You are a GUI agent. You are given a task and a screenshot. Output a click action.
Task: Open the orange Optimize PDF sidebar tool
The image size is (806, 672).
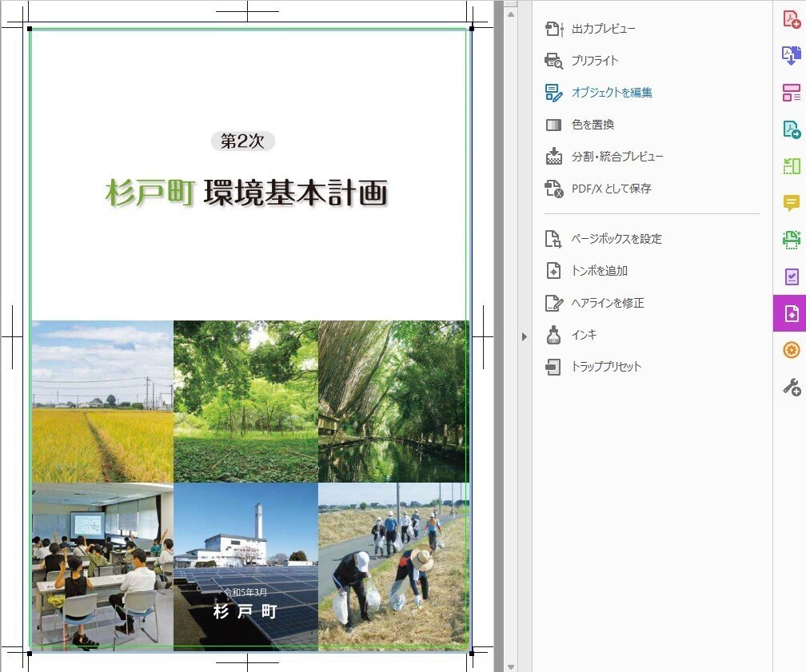[x=792, y=351]
